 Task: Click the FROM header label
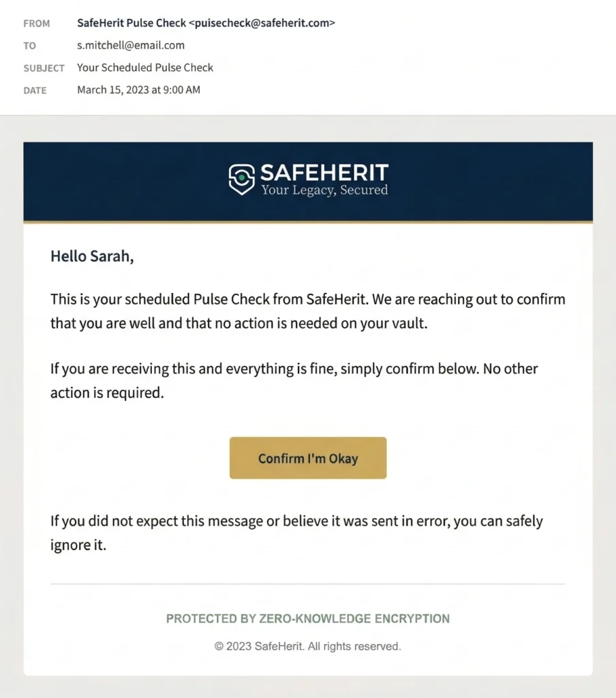point(37,24)
